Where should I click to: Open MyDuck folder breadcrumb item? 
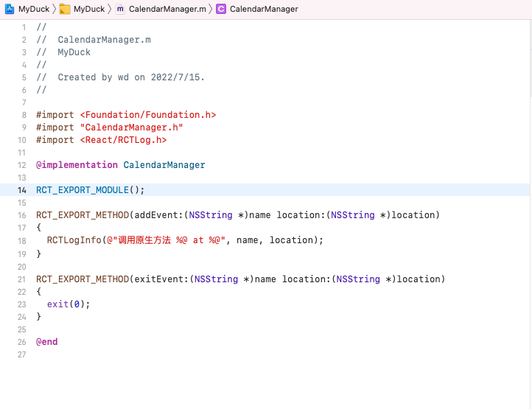pos(89,9)
